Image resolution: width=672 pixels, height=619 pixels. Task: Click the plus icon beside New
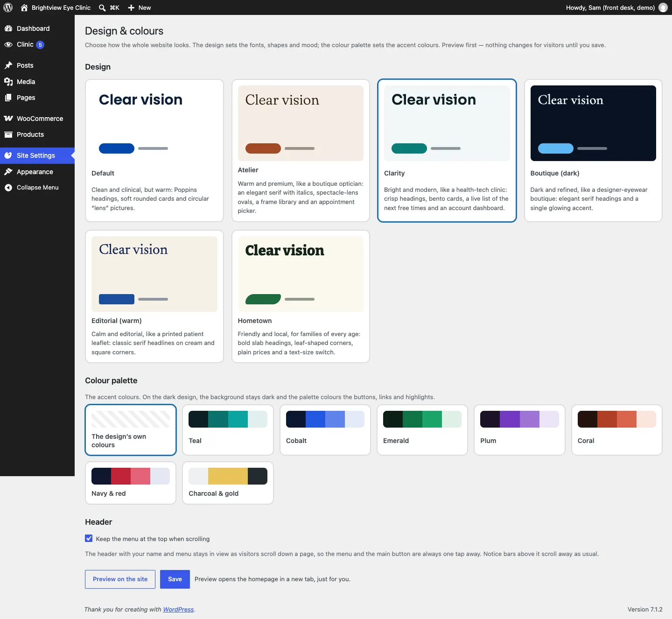click(131, 7)
